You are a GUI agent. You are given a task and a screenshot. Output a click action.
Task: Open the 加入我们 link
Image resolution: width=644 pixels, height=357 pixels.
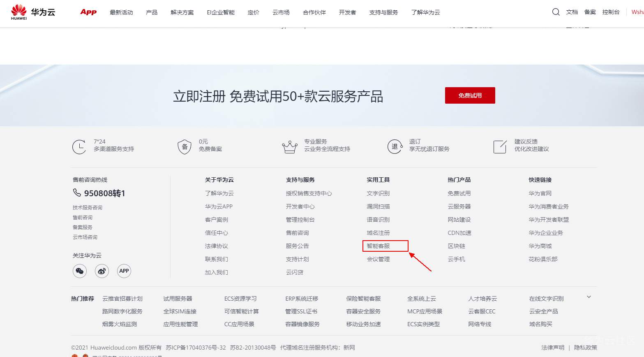point(217,272)
